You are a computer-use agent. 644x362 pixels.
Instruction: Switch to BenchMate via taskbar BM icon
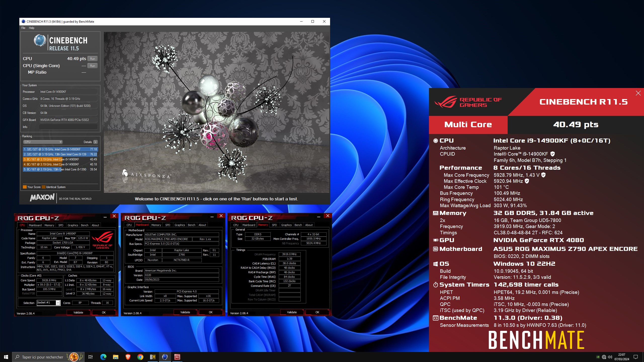[x=153, y=357]
